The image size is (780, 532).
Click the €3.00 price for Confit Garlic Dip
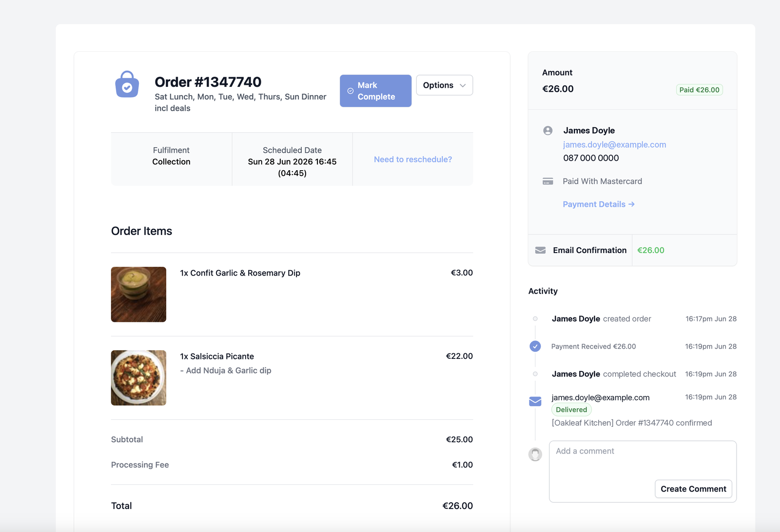coord(462,273)
